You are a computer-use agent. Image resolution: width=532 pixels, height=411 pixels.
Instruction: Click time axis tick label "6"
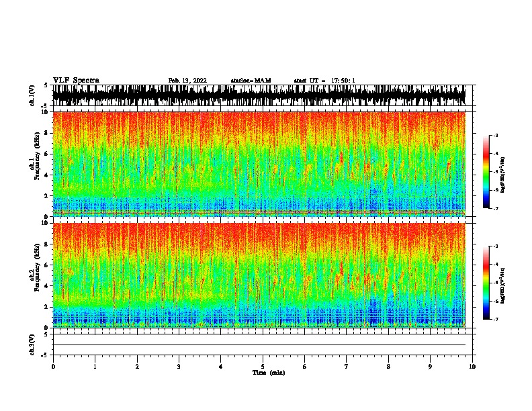[x=305, y=367]
